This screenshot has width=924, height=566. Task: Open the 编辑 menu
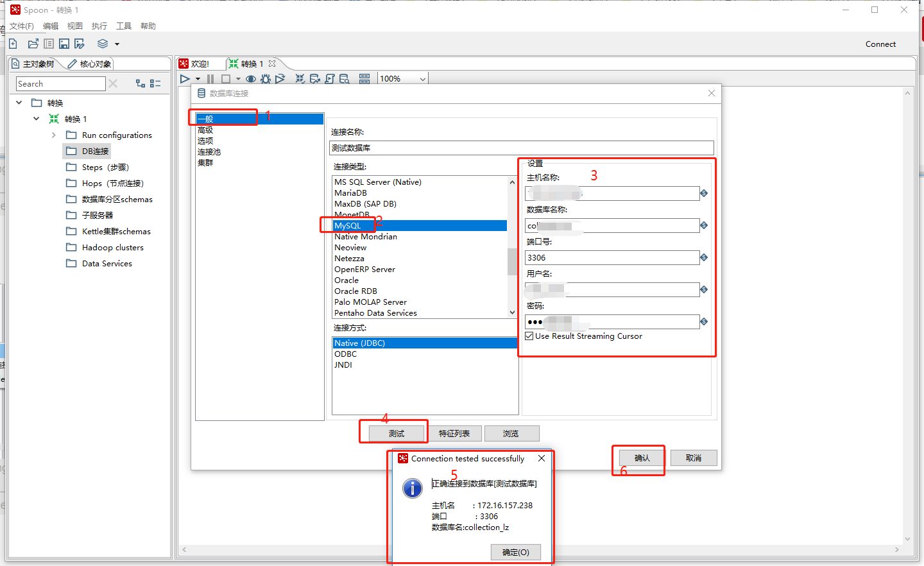tap(51, 26)
